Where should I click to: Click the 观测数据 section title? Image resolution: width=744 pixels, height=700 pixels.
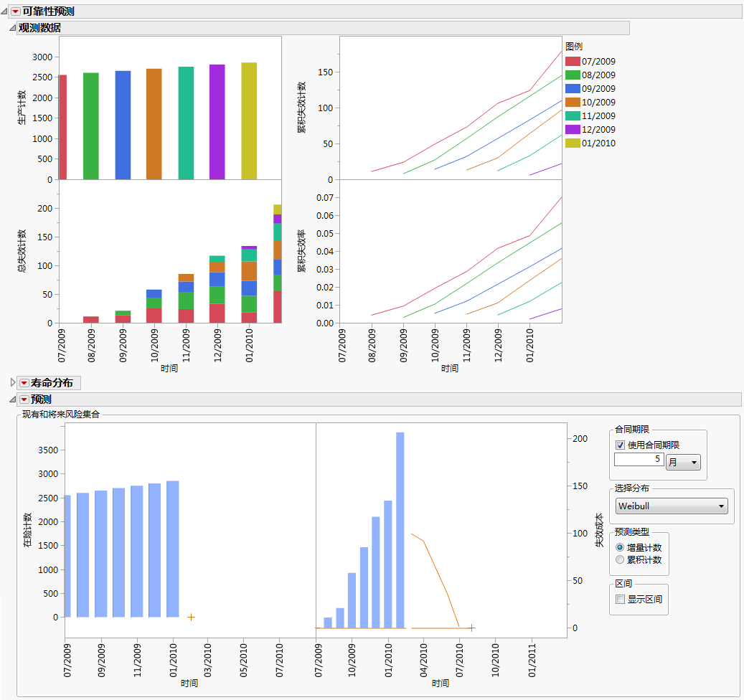39,28
